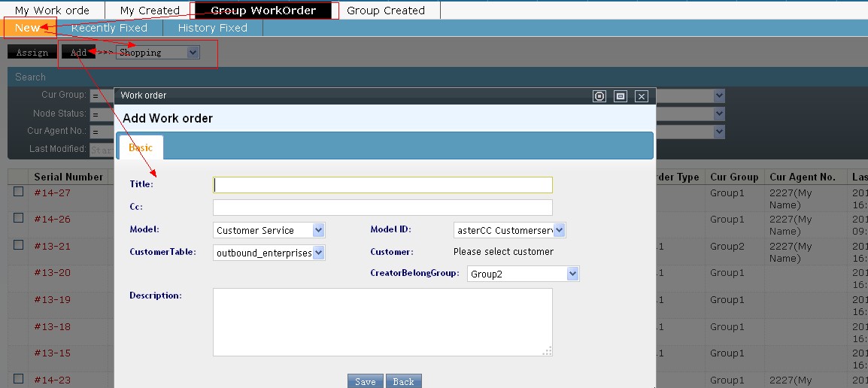Open work order link #13-20
The height and width of the screenshot is (388, 868).
[53, 273]
